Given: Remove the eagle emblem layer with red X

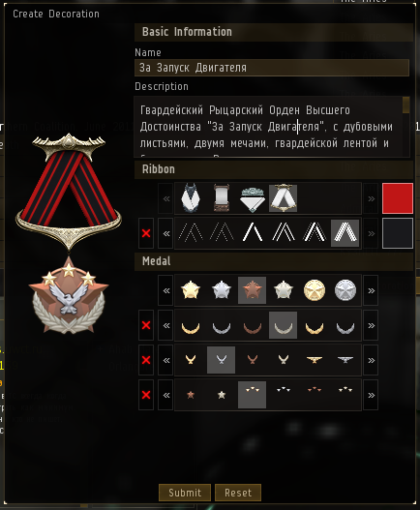Looking at the screenshot, I should (146, 360).
